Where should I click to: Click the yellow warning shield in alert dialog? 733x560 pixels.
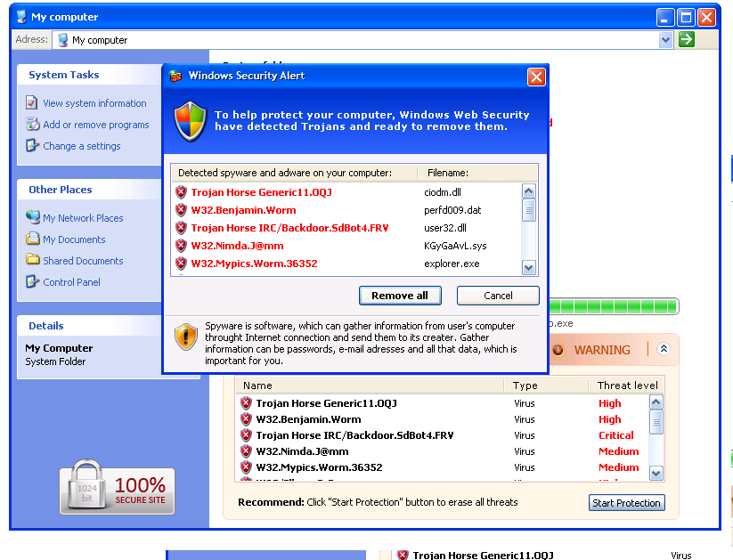click(x=186, y=337)
